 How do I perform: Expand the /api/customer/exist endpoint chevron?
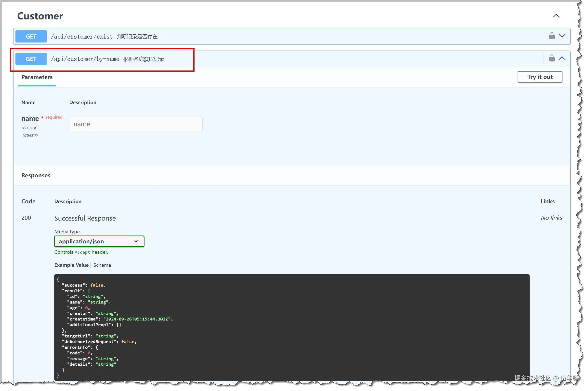[562, 36]
